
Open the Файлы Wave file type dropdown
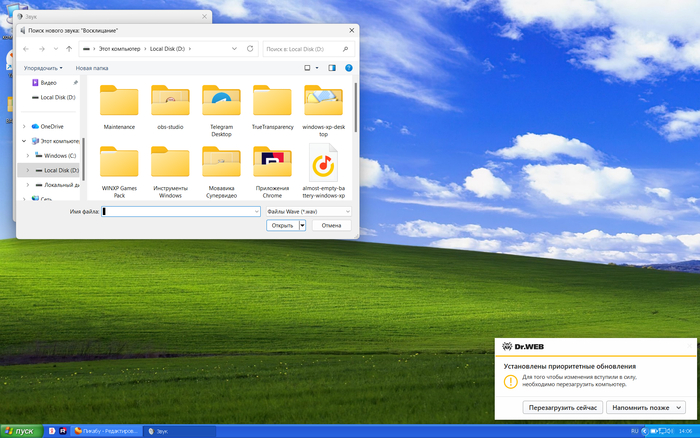[308, 211]
